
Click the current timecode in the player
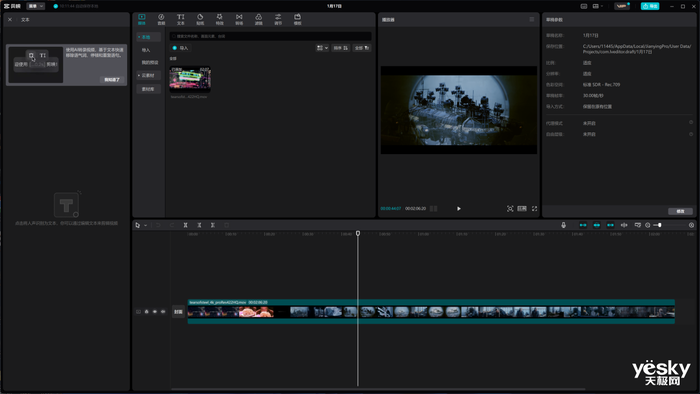pos(391,208)
